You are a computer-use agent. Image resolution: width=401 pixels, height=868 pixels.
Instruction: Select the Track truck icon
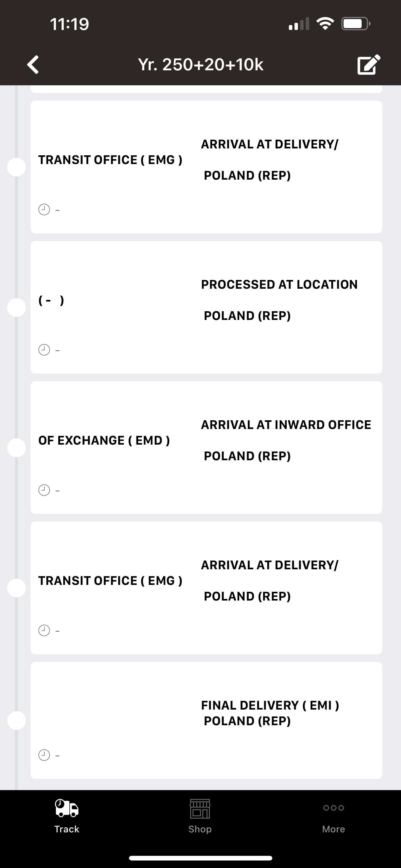(67, 808)
